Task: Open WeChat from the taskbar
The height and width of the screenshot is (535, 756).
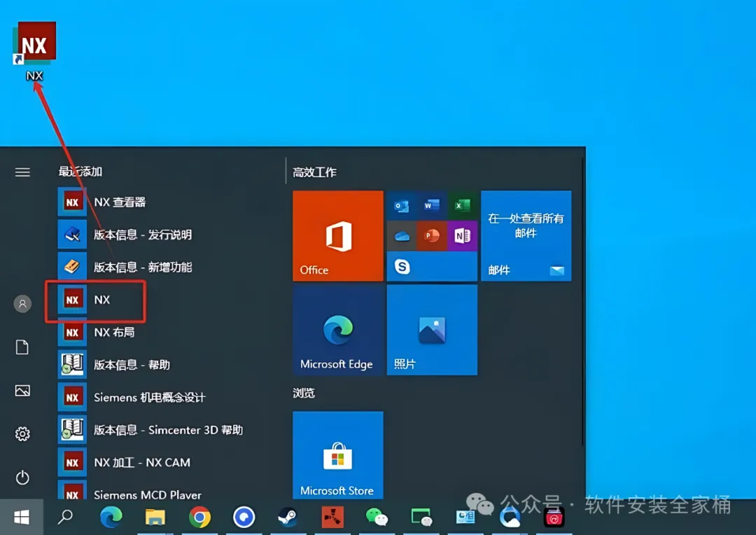Action: (377, 517)
